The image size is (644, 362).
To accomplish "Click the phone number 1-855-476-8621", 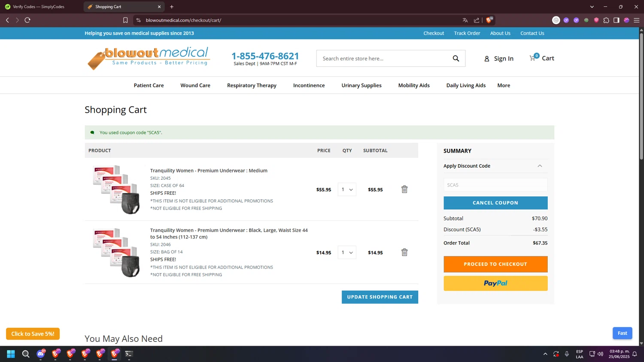I will point(265,56).
